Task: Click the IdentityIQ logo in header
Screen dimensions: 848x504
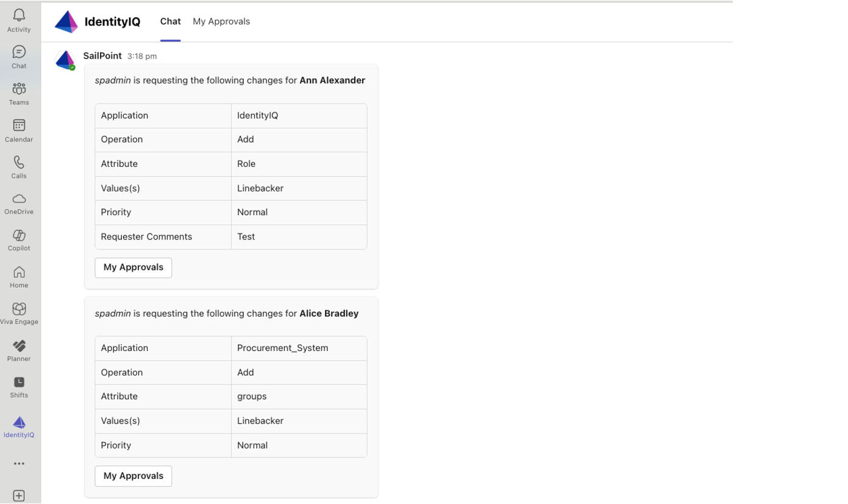Action: coord(66,22)
